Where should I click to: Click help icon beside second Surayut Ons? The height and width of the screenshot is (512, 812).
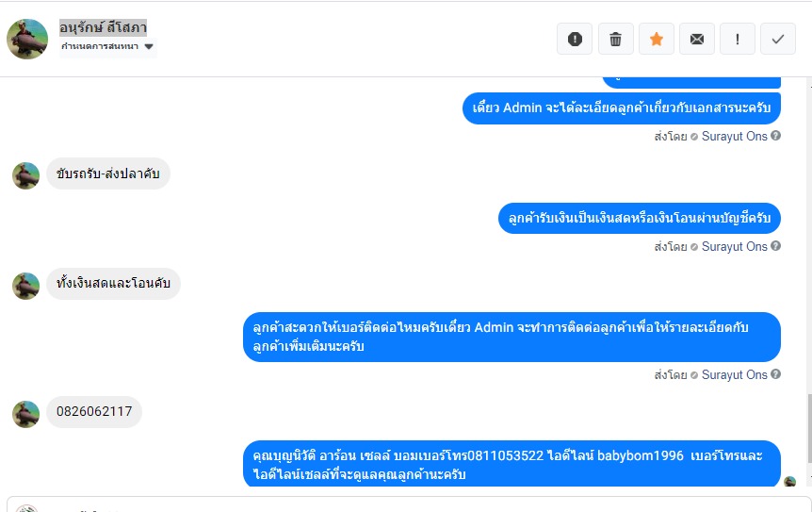(x=775, y=246)
